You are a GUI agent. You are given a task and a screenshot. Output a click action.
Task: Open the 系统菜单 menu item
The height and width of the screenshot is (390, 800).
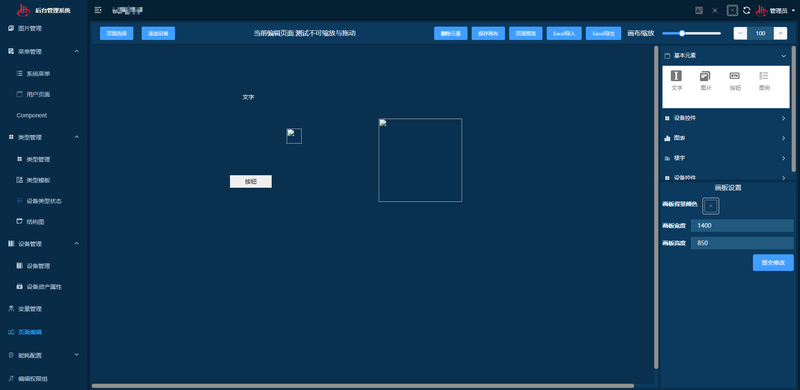(44, 74)
